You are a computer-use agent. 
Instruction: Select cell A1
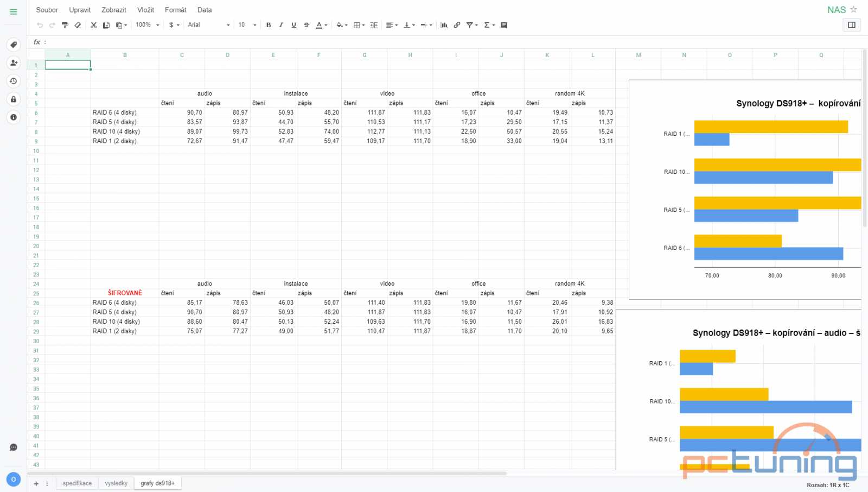(x=68, y=65)
